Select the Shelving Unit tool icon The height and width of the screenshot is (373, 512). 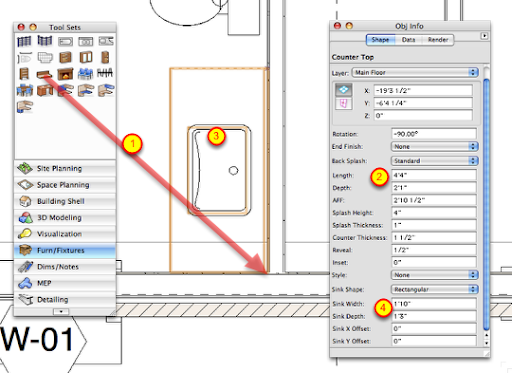24,73
